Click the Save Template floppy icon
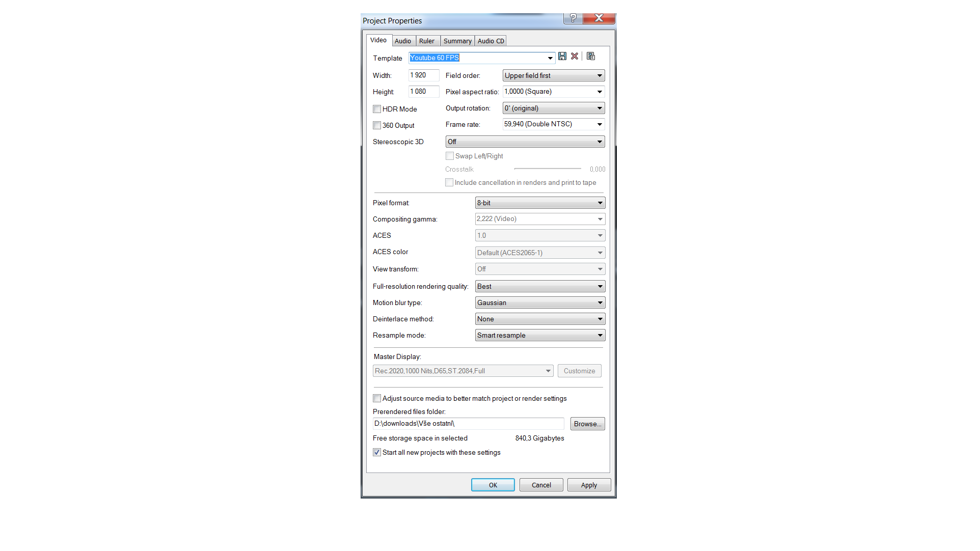 tap(562, 57)
